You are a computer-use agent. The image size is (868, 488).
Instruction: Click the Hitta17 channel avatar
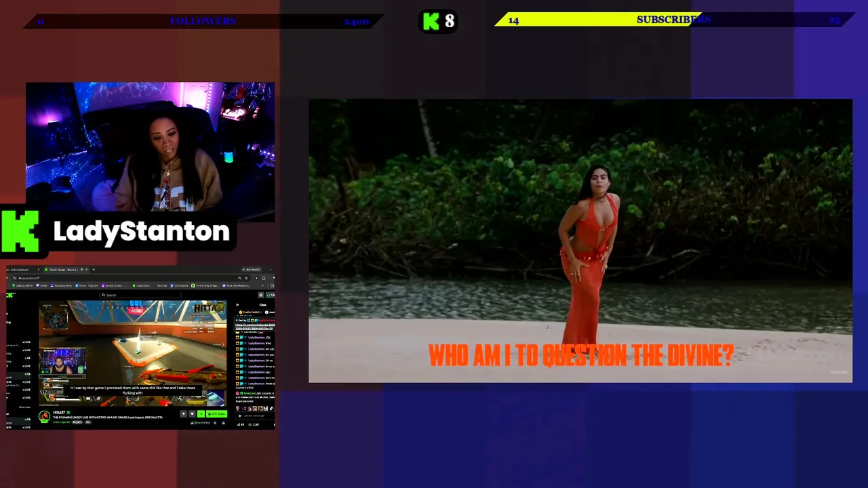click(x=44, y=415)
